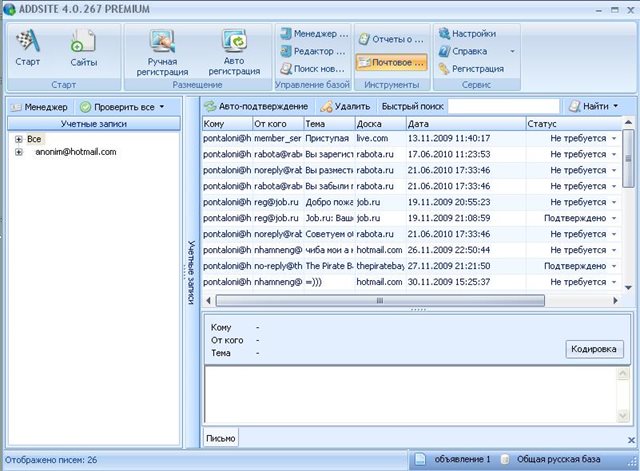
Task: Click the horizontal scroll right arrow
Action: (x=616, y=301)
